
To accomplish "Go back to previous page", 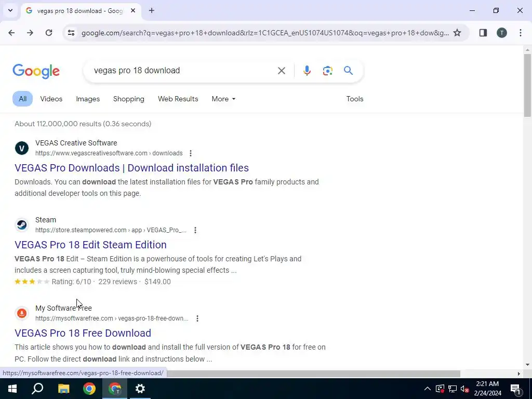I will pyautogui.click(x=11, y=33).
